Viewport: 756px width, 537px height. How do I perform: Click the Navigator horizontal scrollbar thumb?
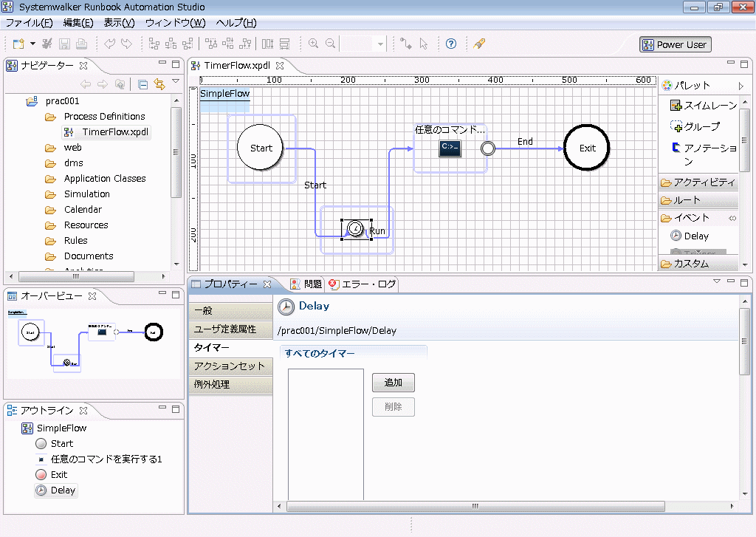76,276
